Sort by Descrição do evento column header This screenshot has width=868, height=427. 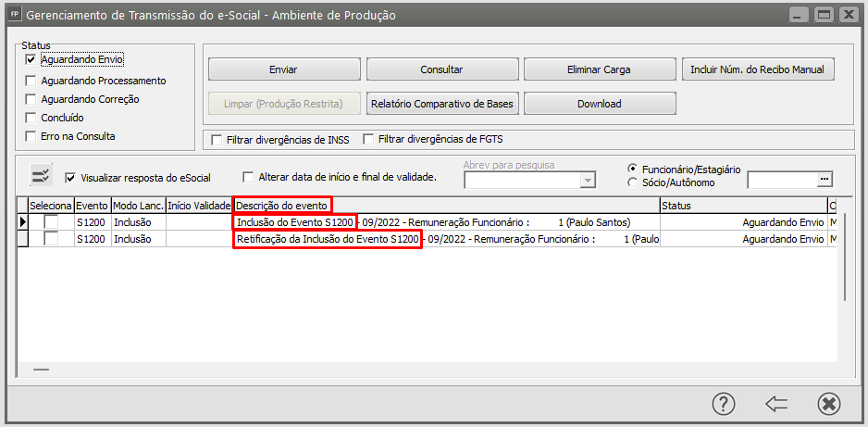click(282, 205)
